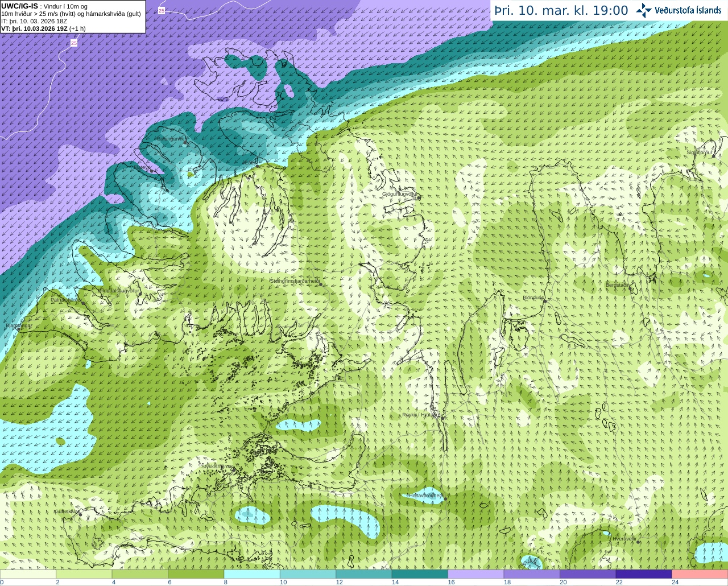The image size is (728, 586).
Task: Click the legend scale value 24
Action: 676,582
